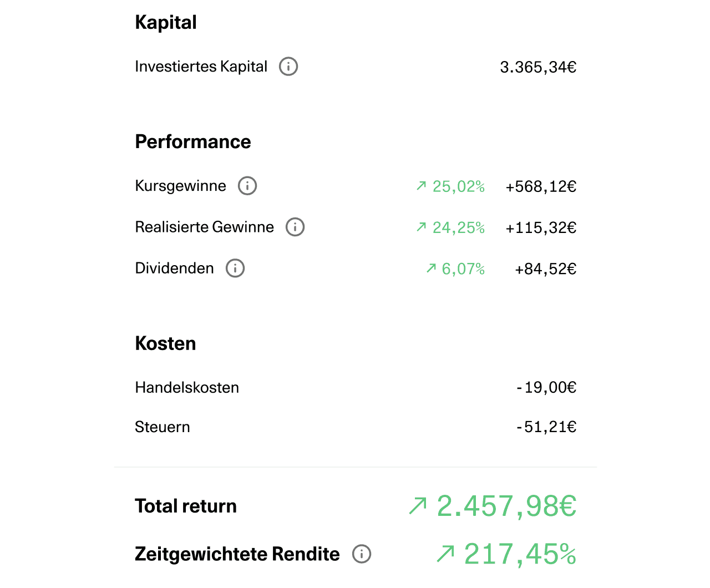Screen dimensions: 710x588
Task: Click the arrow icon beside 6,07%
Action: click(x=431, y=268)
